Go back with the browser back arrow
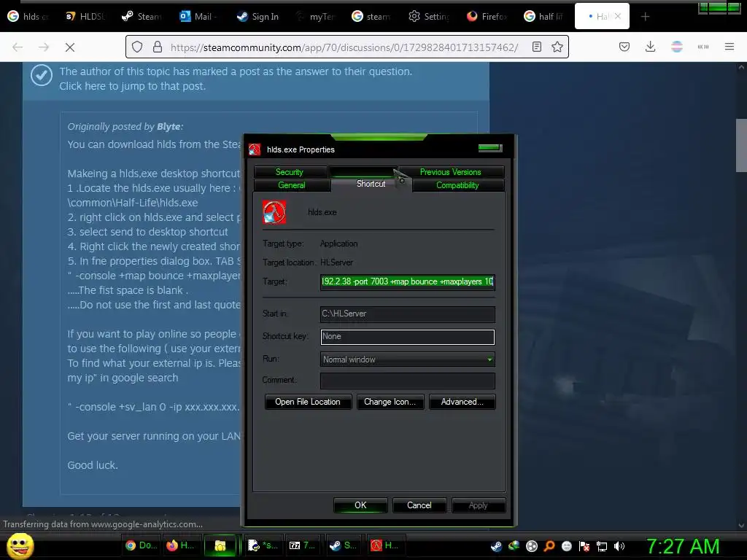The image size is (747, 560). (18, 47)
